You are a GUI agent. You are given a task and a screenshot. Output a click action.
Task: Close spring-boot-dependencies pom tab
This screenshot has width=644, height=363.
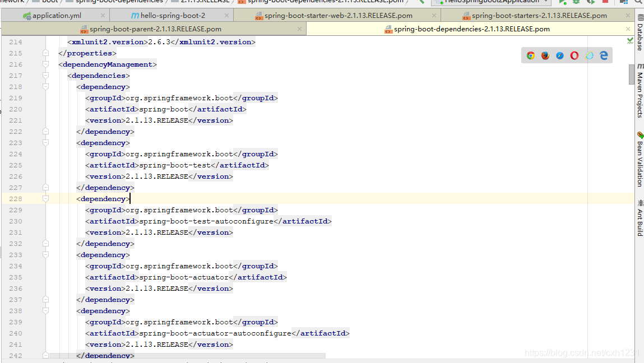628,29
